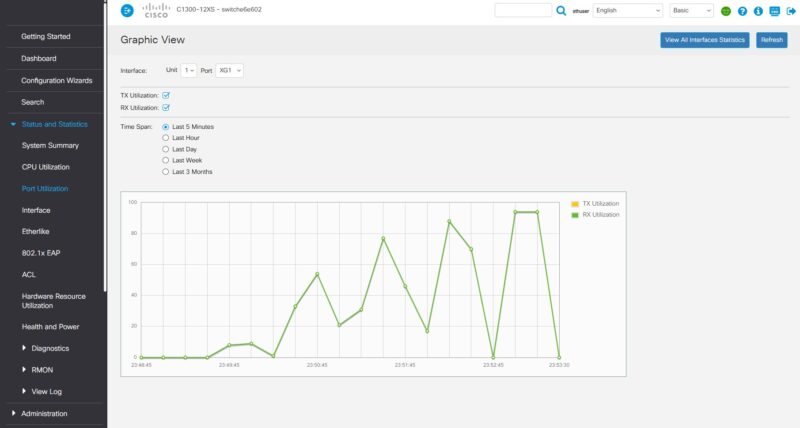Click the green status globe icon
Viewport: 800px width, 428px height.
click(726, 11)
